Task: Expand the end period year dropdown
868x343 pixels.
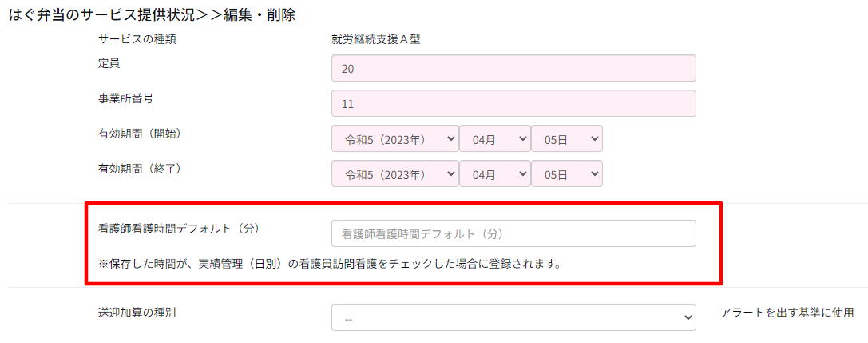Action: coord(394,174)
